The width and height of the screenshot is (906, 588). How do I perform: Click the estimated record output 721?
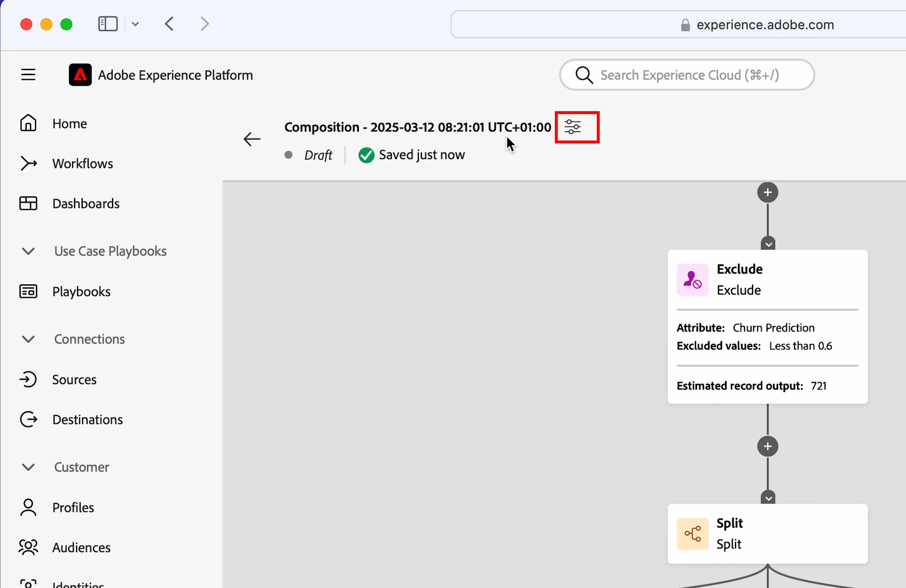[x=819, y=386]
